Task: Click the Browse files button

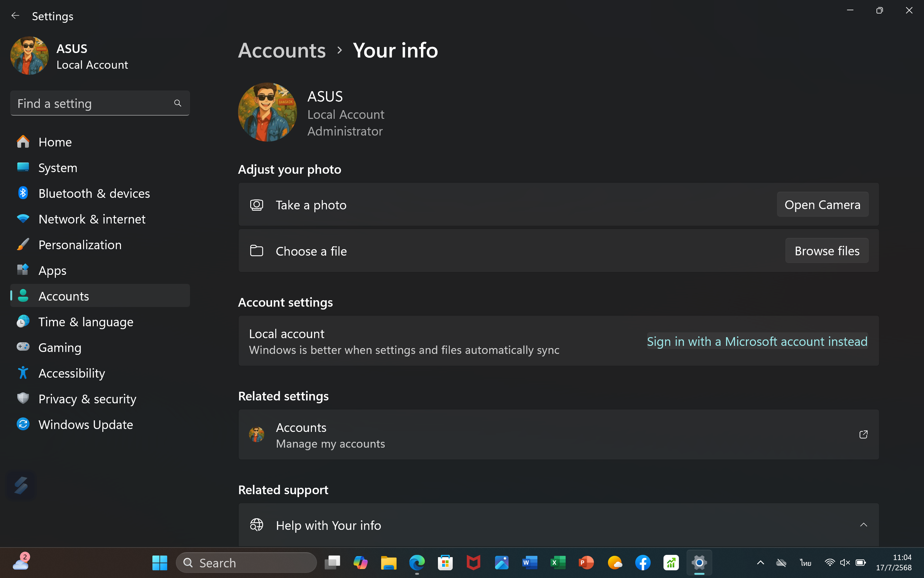Action: [x=827, y=251]
